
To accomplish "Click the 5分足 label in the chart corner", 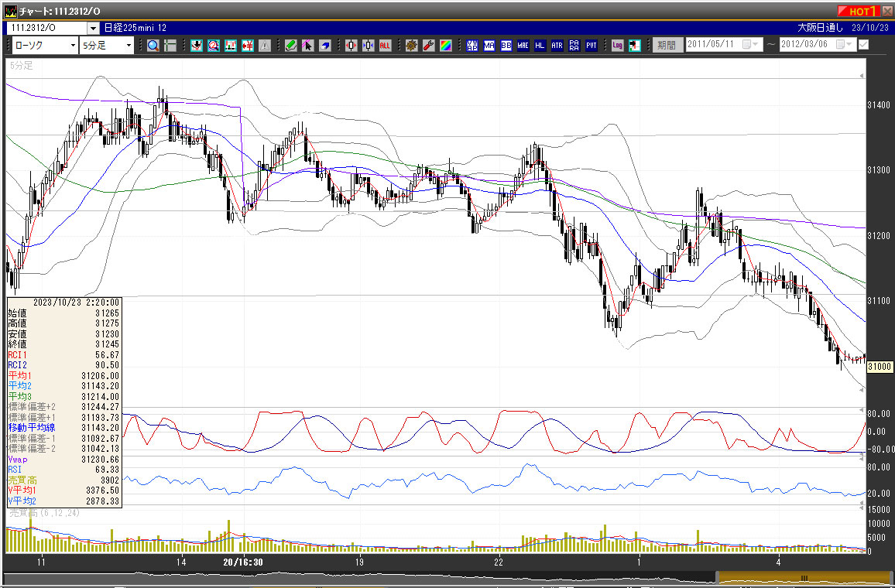I will (22, 66).
